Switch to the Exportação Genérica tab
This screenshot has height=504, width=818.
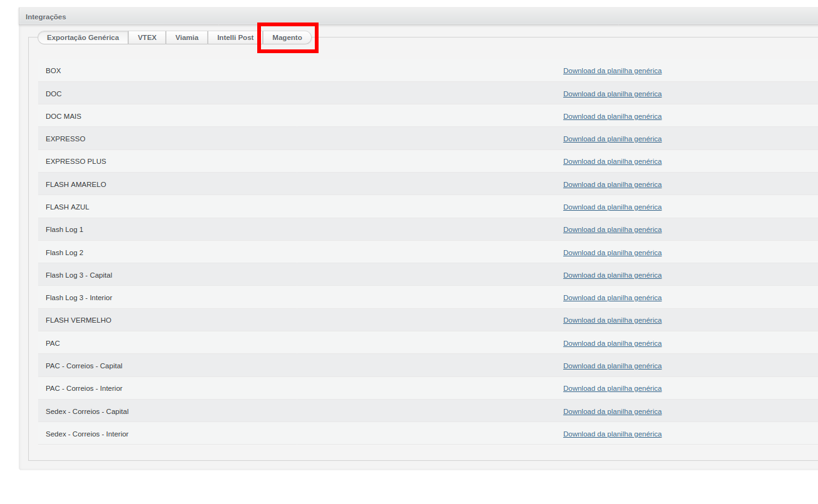[x=83, y=38]
